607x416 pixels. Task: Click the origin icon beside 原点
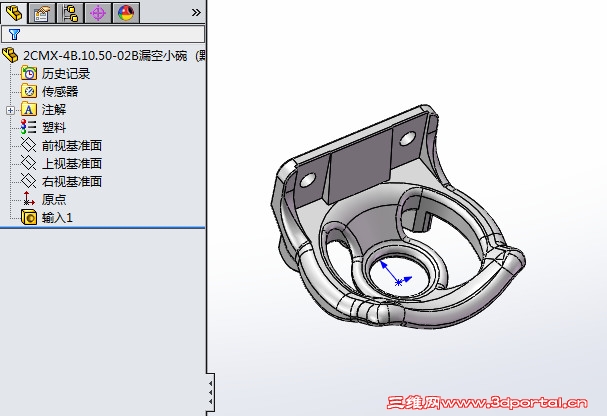(x=29, y=199)
